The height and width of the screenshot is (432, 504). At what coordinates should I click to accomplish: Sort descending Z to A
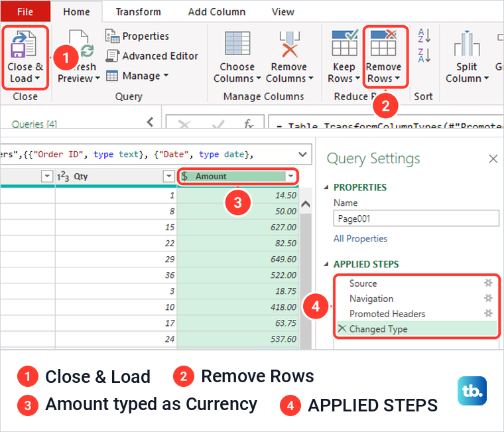pos(424,55)
